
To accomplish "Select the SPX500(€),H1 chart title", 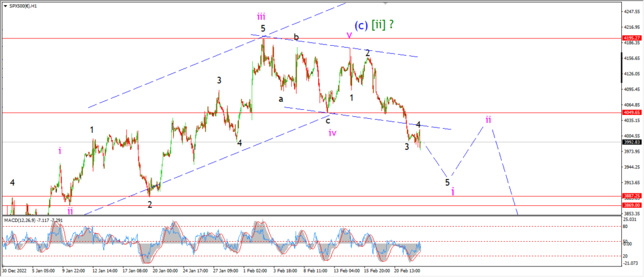I will [23, 6].
